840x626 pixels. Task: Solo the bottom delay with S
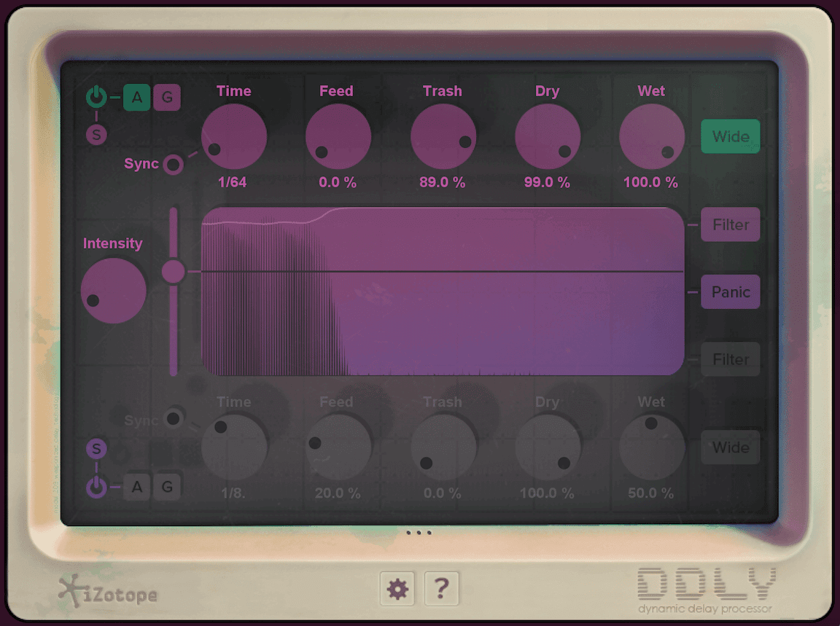click(x=96, y=449)
